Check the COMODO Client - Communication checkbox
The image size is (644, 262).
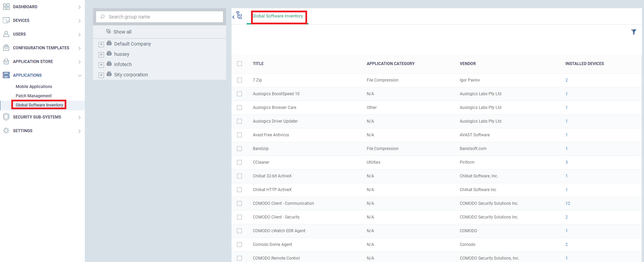[x=239, y=203]
